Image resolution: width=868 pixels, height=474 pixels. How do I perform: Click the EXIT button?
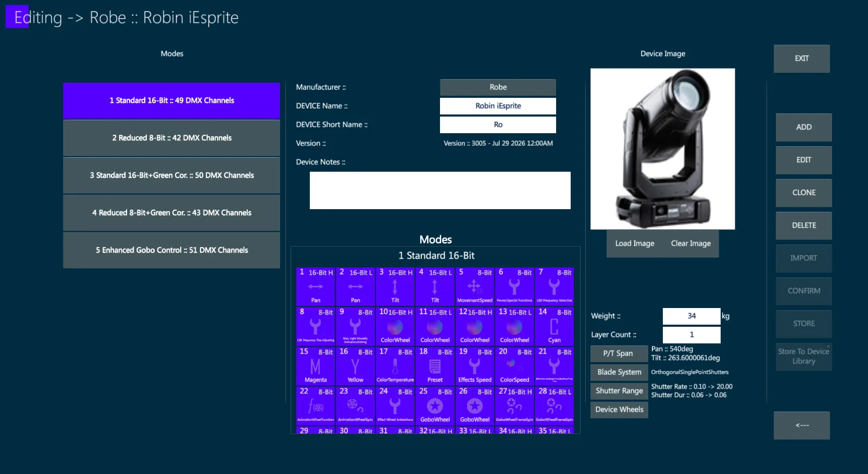[x=802, y=59]
